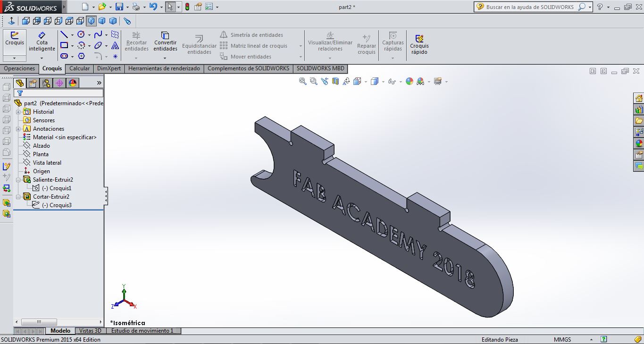Select the highlighted Isometric view cube
Screen dimensions: 644x344
(91, 21)
